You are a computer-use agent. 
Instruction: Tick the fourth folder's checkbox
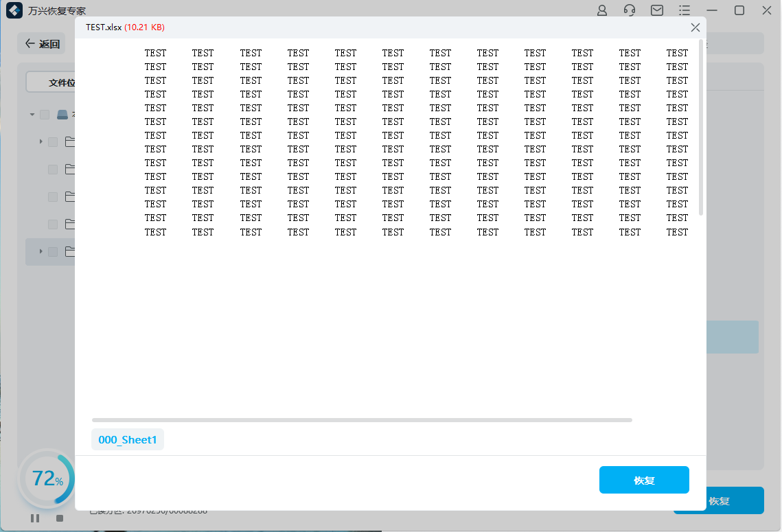pyautogui.click(x=52, y=224)
